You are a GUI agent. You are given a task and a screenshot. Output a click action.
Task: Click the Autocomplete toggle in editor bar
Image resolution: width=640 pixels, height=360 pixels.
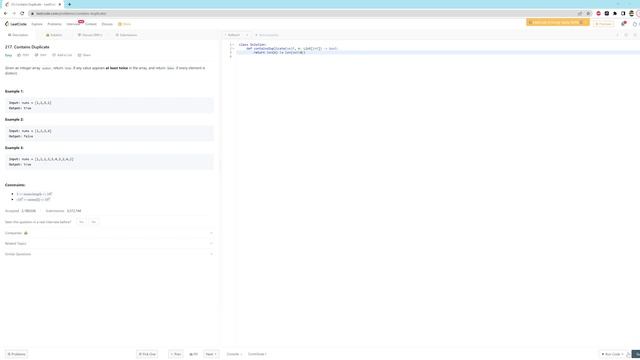click(267, 35)
